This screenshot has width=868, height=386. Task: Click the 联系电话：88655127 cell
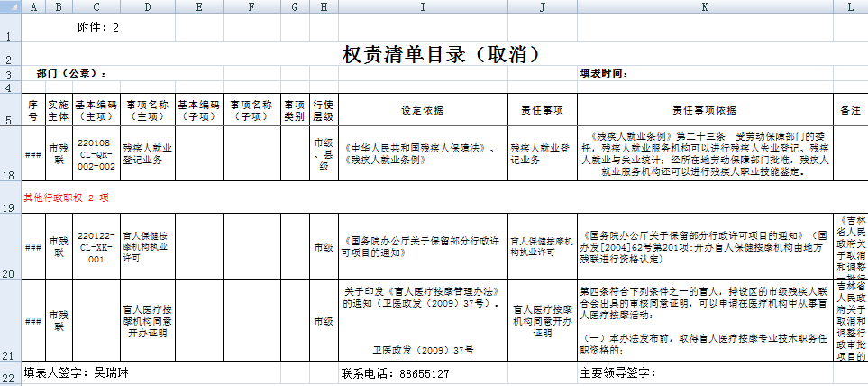click(395, 373)
